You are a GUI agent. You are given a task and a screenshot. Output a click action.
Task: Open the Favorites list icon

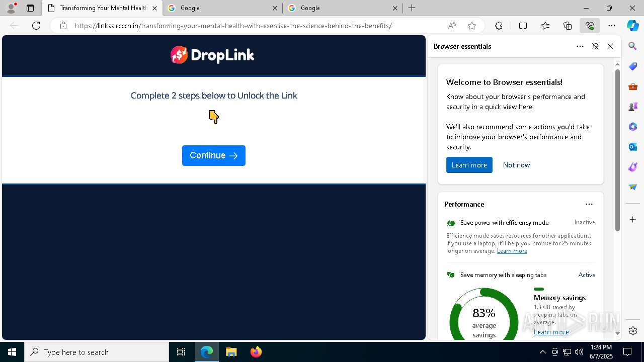click(x=545, y=26)
